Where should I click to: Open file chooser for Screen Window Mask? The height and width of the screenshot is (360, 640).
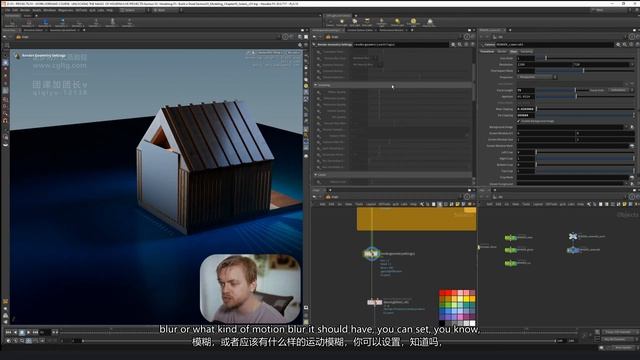click(x=632, y=146)
